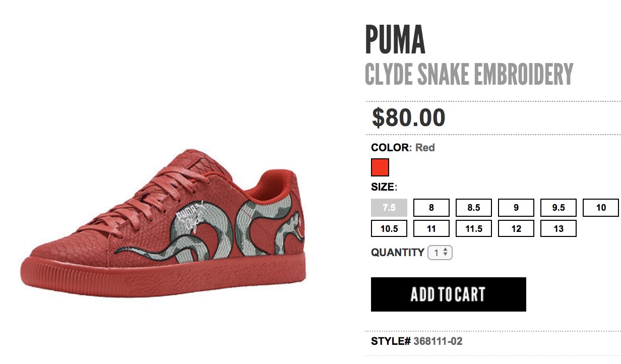
Task: Open the Quantity dropdown
Action: (440, 253)
